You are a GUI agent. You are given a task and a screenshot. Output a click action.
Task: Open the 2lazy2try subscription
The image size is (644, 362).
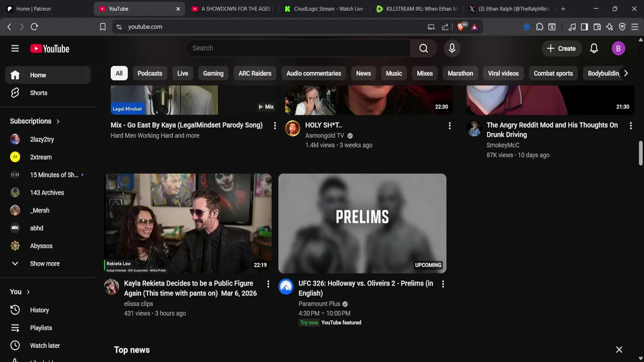coord(48,139)
